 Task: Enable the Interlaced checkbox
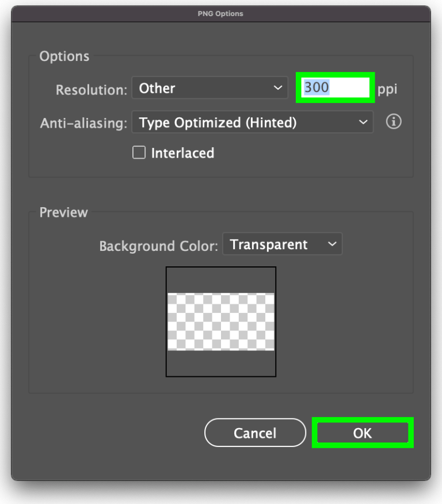pyautogui.click(x=138, y=152)
